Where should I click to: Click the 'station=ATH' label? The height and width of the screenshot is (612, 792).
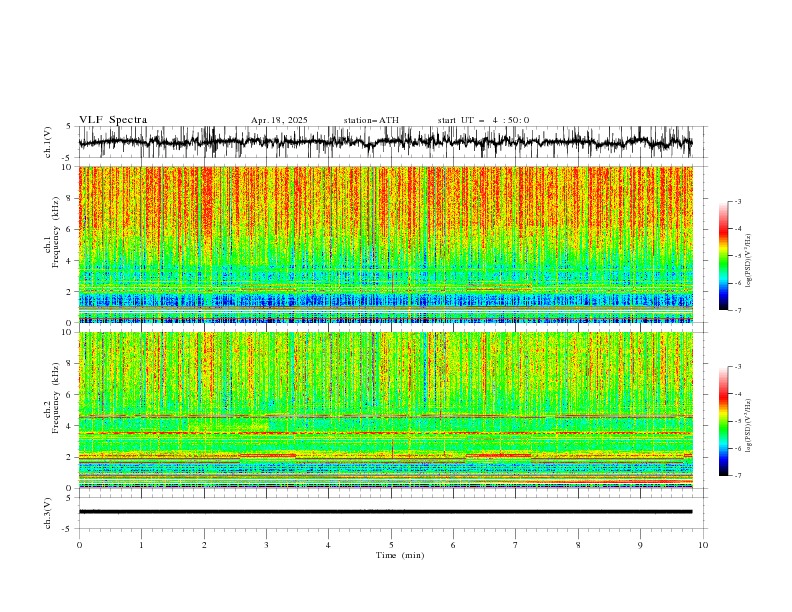(x=371, y=120)
